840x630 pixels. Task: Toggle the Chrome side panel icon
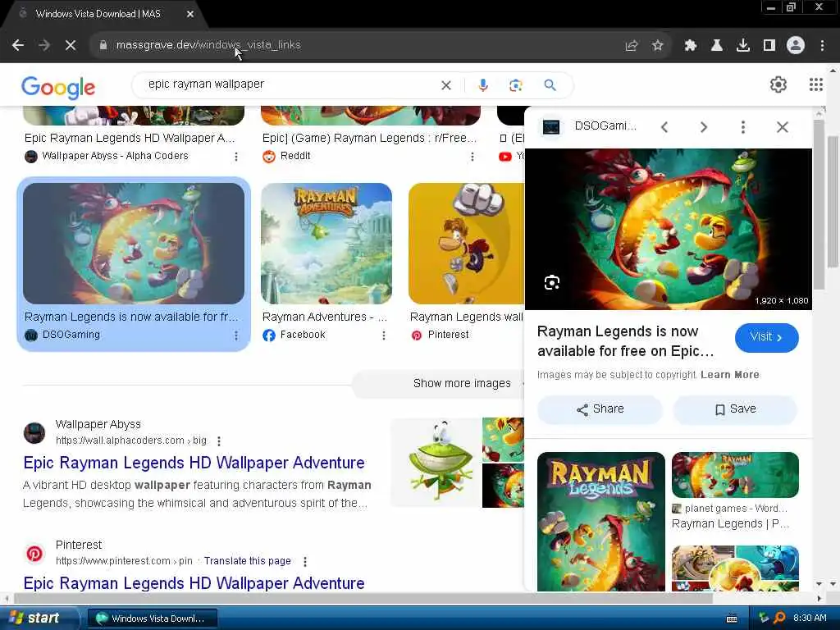[x=769, y=46]
